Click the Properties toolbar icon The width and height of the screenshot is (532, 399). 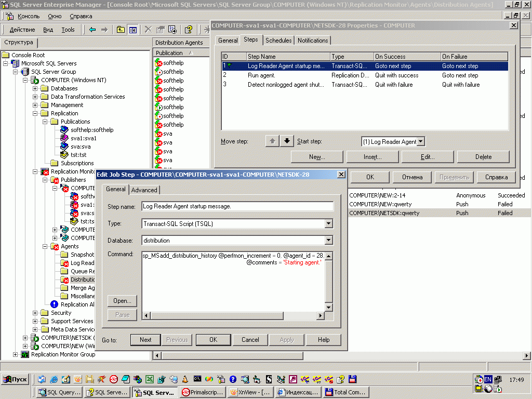coord(160,30)
